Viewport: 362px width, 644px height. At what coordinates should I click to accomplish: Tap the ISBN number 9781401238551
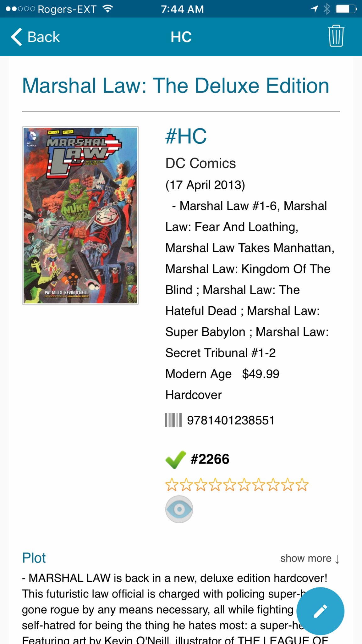tap(231, 420)
